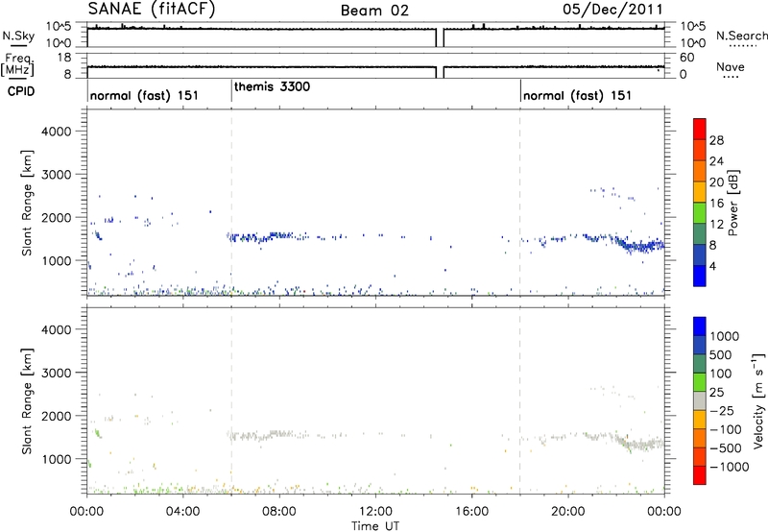Viewport: 768px width, 532px height.
Task: Click "normal (fast) 151" label beginning at 00:00
Action: [x=145, y=95]
